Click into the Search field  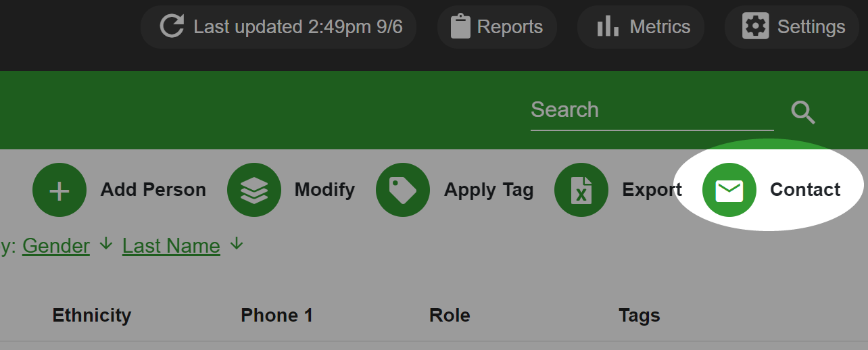tap(652, 111)
